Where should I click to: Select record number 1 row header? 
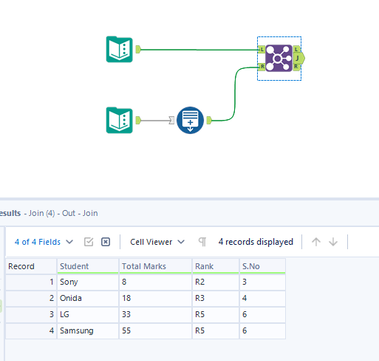[x=31, y=282]
